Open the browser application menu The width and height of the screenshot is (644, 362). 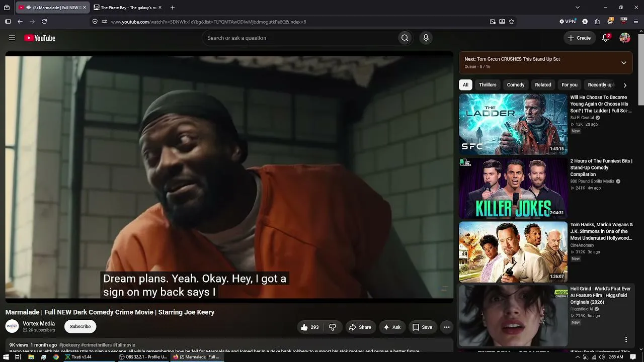[636, 22]
